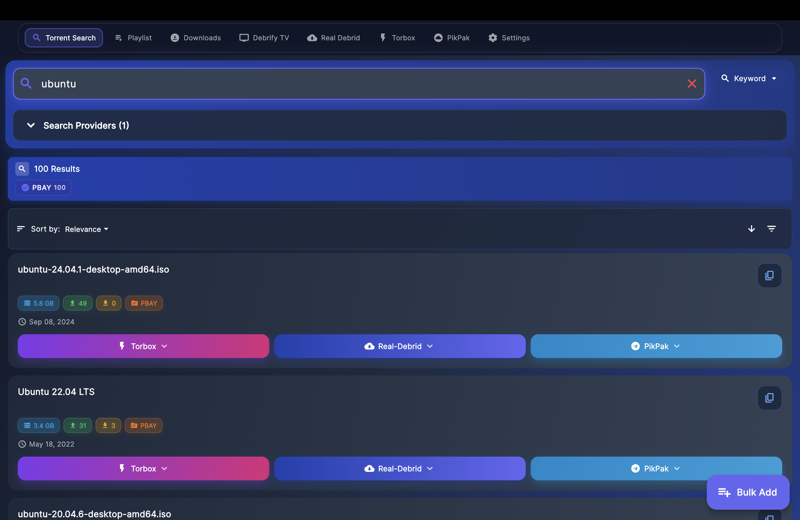Go to the Playlist tab

tap(133, 38)
